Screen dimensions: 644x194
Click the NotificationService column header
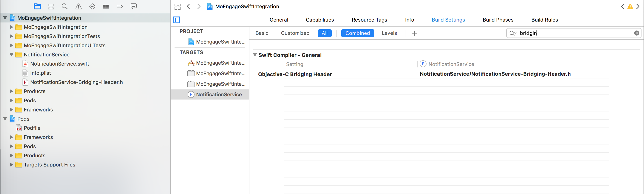(x=451, y=64)
